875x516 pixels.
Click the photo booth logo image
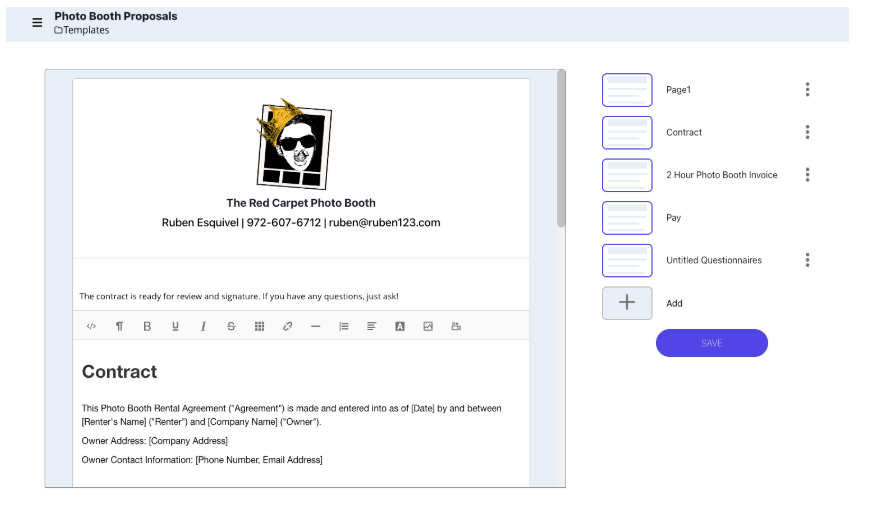[294, 144]
